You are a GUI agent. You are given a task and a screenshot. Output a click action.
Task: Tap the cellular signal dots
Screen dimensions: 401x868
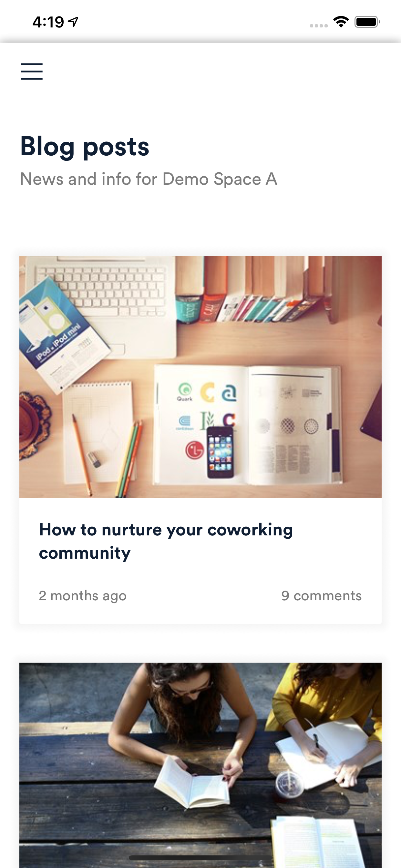point(318,26)
